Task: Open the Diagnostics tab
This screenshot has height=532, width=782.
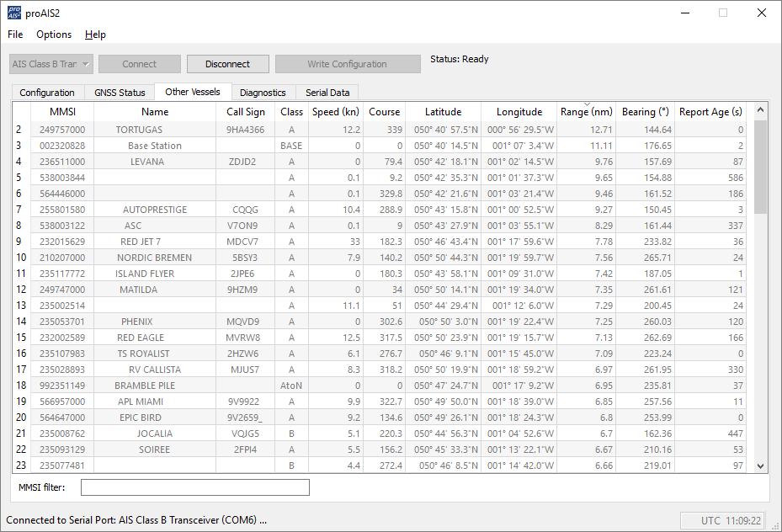Action: click(263, 93)
